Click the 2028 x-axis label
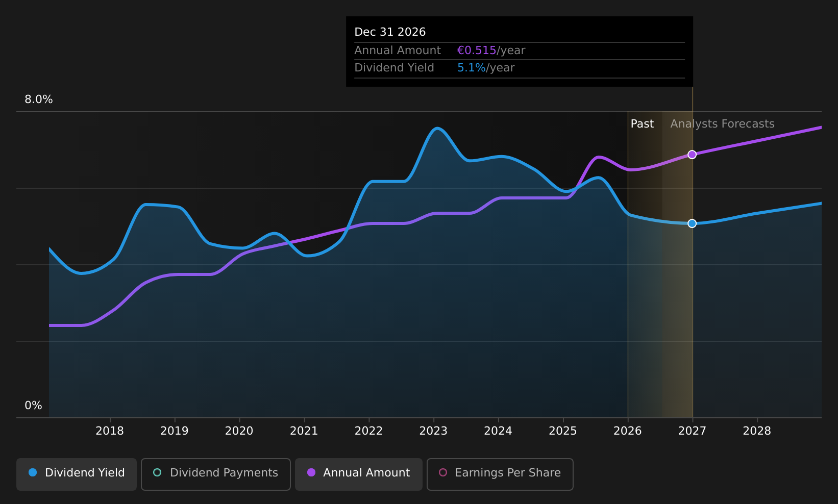This screenshot has width=838, height=504. pyautogui.click(x=757, y=431)
